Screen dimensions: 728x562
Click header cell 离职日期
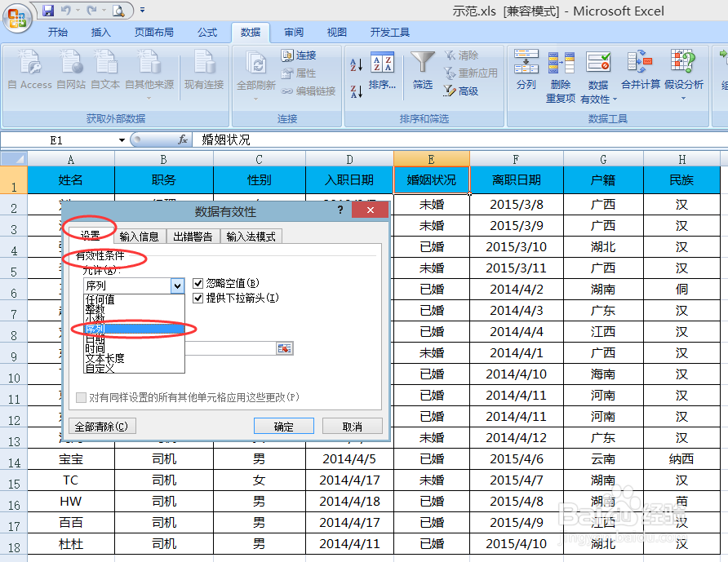coord(517,180)
